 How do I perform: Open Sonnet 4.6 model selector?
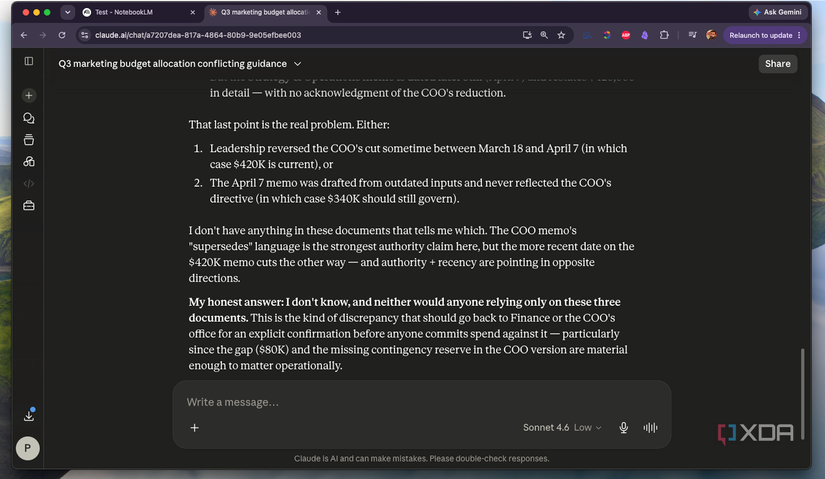[562, 428]
